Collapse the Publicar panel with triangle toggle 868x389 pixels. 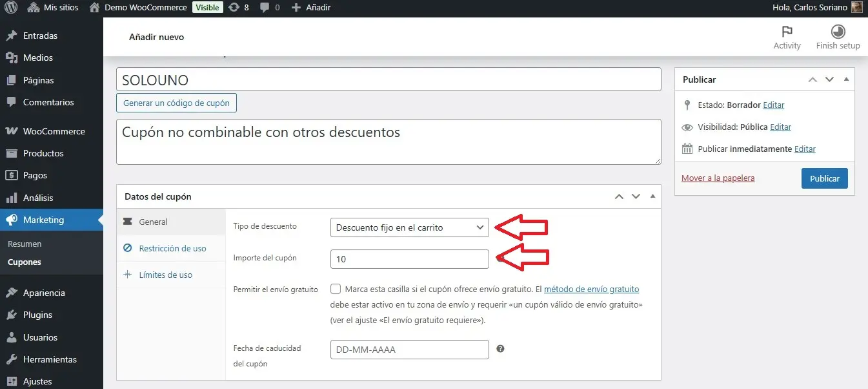[846, 79]
